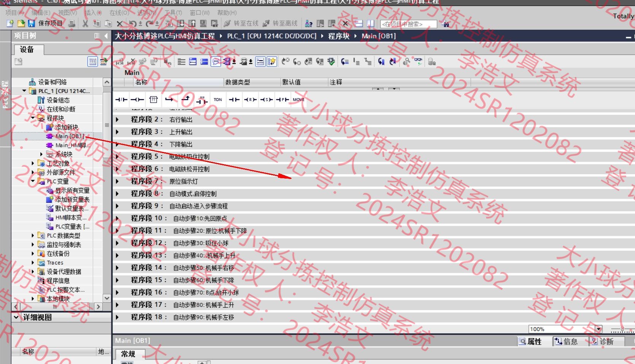Collapse the 项目树 panel with arrow
The width and height of the screenshot is (635, 364).
pyautogui.click(x=106, y=36)
